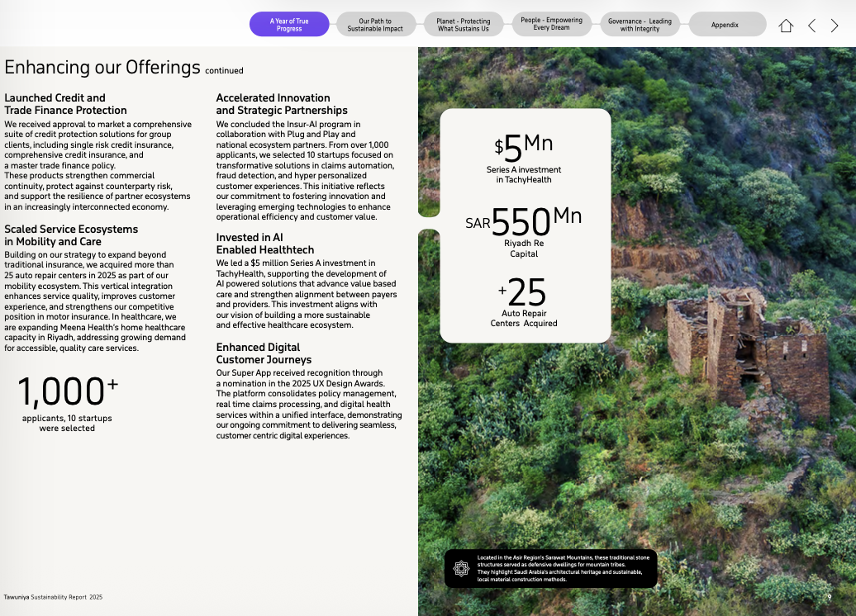The height and width of the screenshot is (616, 856).
Task: Click the 'Enhanced Digital Customer Journeys' heading
Action: click(264, 353)
